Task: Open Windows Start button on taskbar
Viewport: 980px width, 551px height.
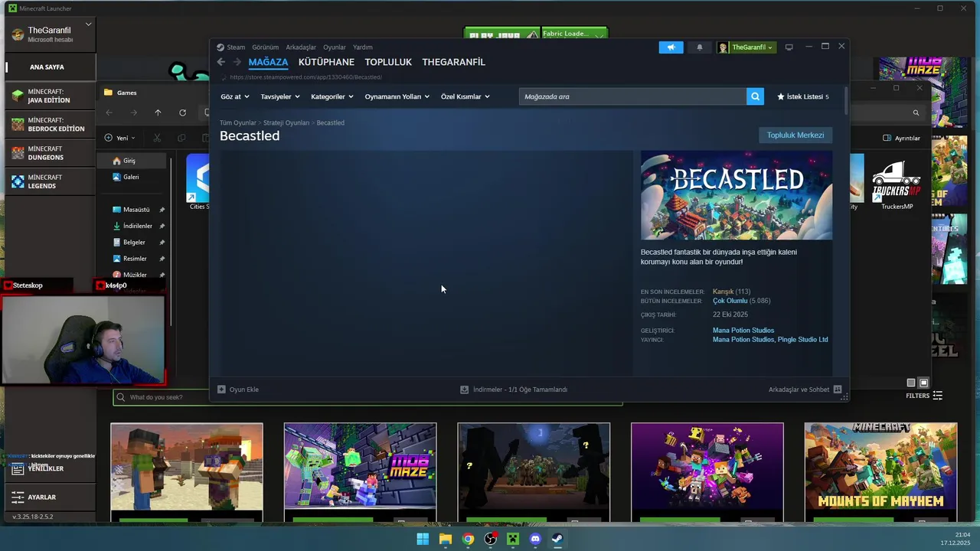Action: [x=423, y=539]
